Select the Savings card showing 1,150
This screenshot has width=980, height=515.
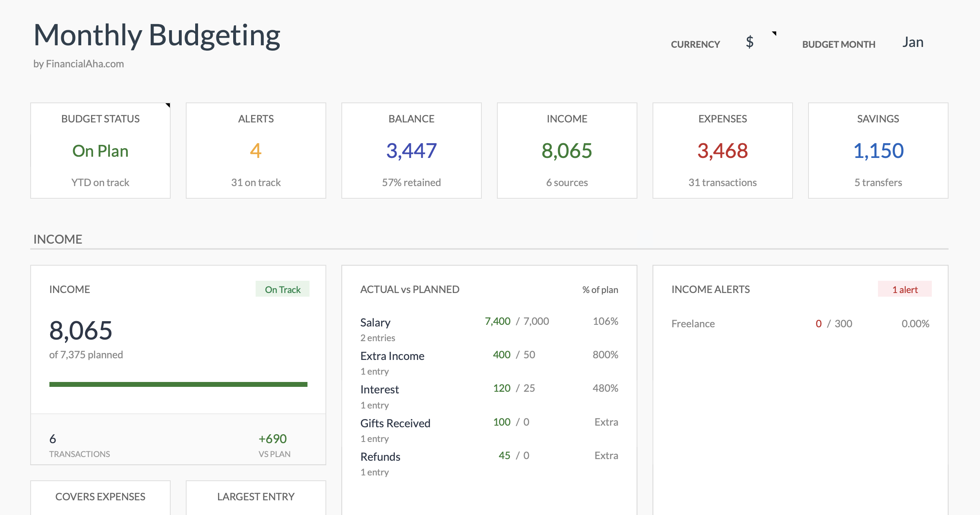coord(878,151)
